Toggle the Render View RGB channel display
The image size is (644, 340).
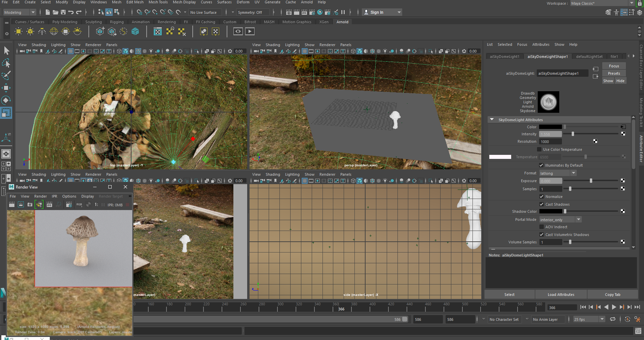(x=79, y=205)
